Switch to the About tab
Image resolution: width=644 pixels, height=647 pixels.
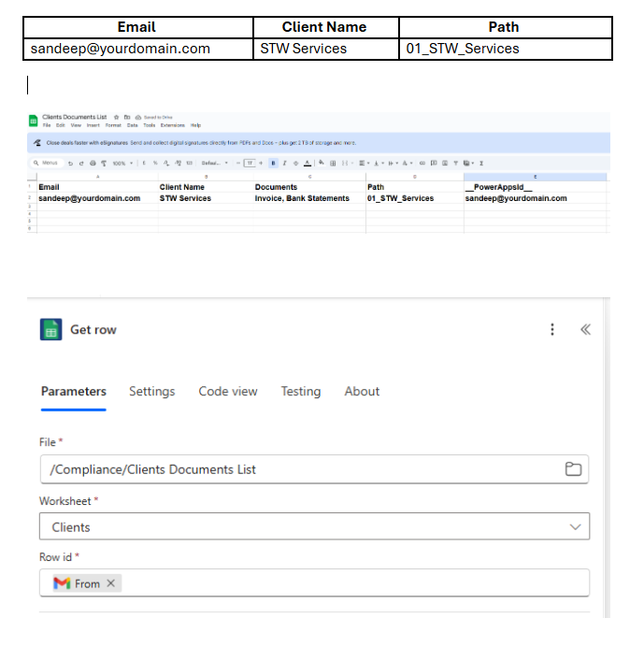pos(362,391)
